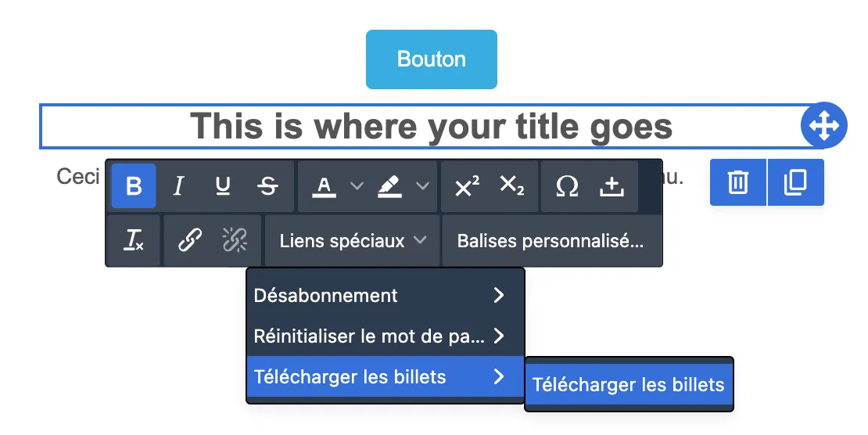
Task: Open the text color dropdown arrow
Action: click(x=357, y=185)
